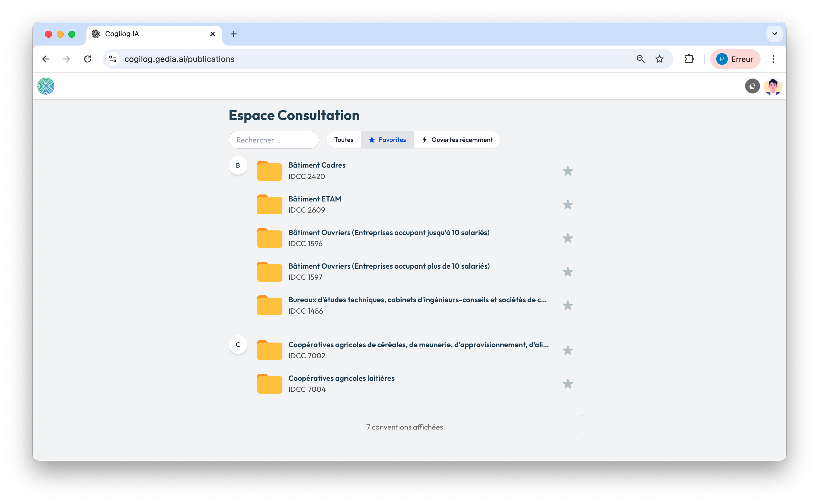Open Bâtiment Ouvriers plus de 10 salariés

(x=389, y=266)
